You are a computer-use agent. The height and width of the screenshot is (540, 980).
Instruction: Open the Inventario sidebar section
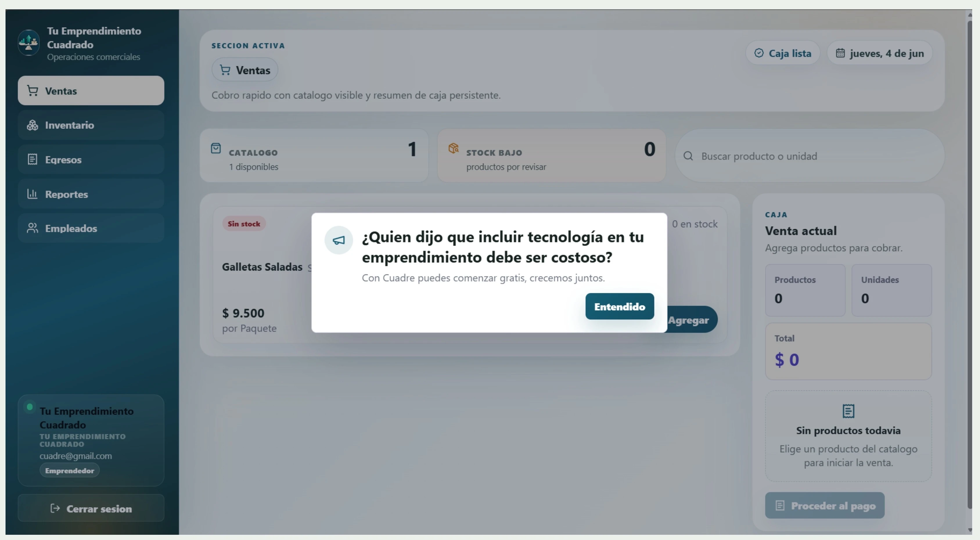click(91, 125)
